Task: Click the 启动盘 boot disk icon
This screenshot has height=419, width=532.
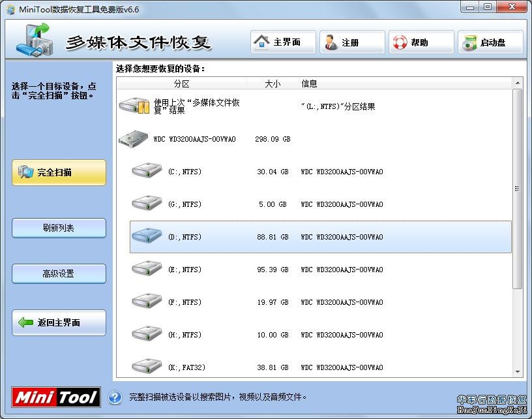Action: point(469,41)
